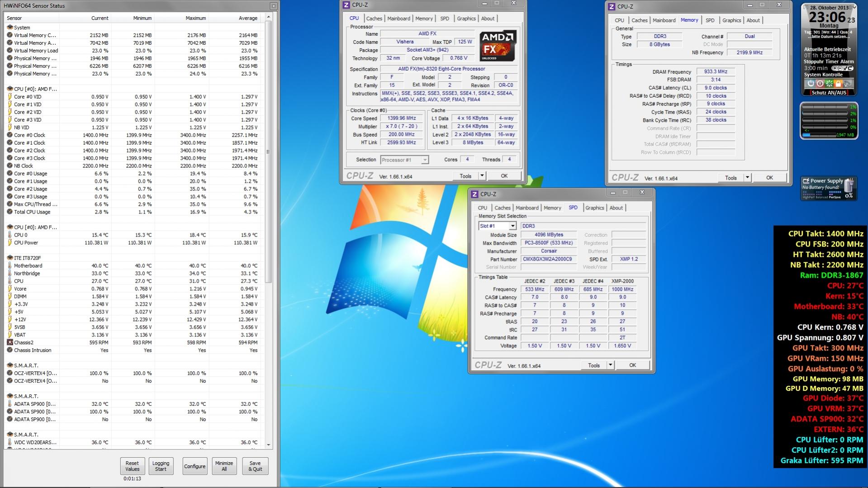Click the scroll-up arrow of the sensor list
This screenshot has height=488, width=868.
tap(268, 17)
